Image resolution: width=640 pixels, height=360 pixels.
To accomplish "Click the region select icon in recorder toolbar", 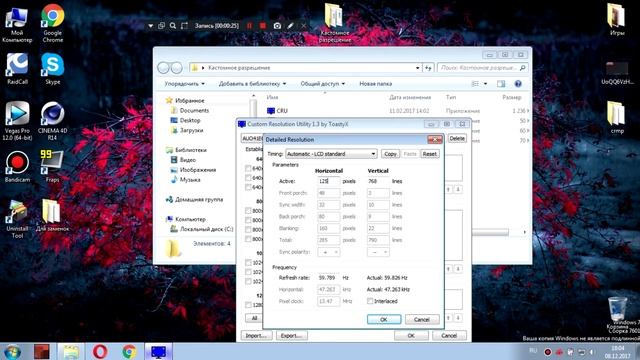I will [184, 26].
